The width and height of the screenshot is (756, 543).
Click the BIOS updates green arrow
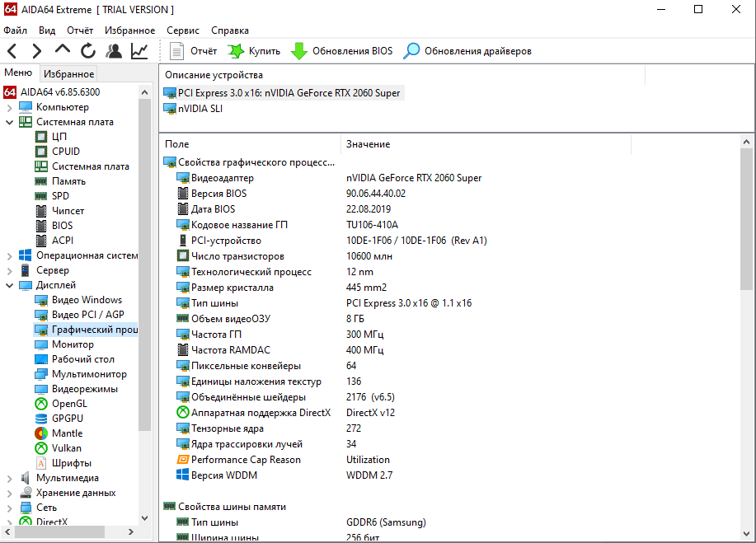point(299,51)
